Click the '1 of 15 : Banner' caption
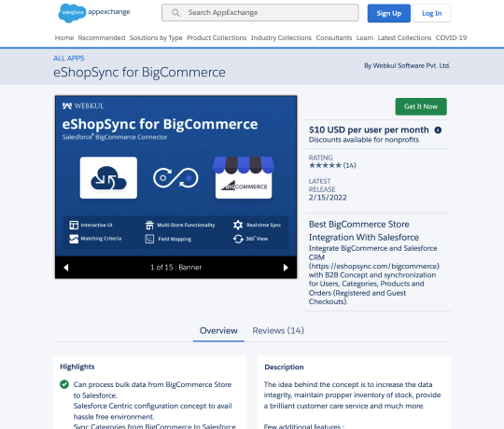Screen dimensions: 504x429 point(175,267)
